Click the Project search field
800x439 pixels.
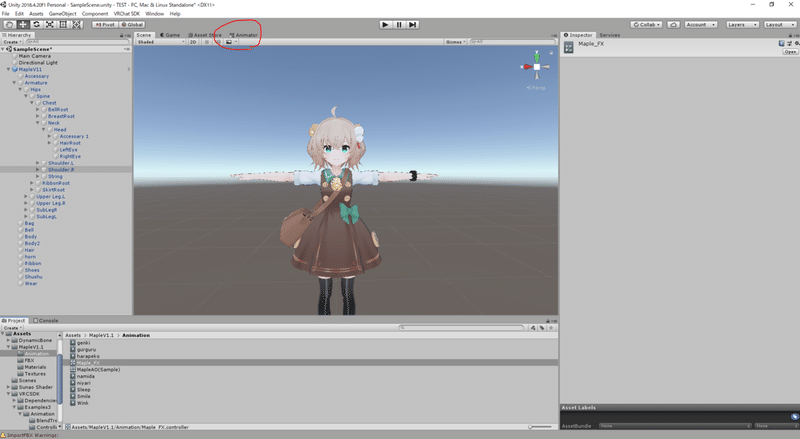(462, 328)
